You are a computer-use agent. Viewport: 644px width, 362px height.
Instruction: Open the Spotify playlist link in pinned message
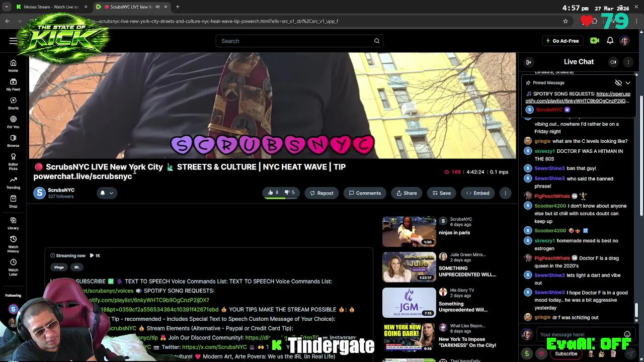coord(578,98)
